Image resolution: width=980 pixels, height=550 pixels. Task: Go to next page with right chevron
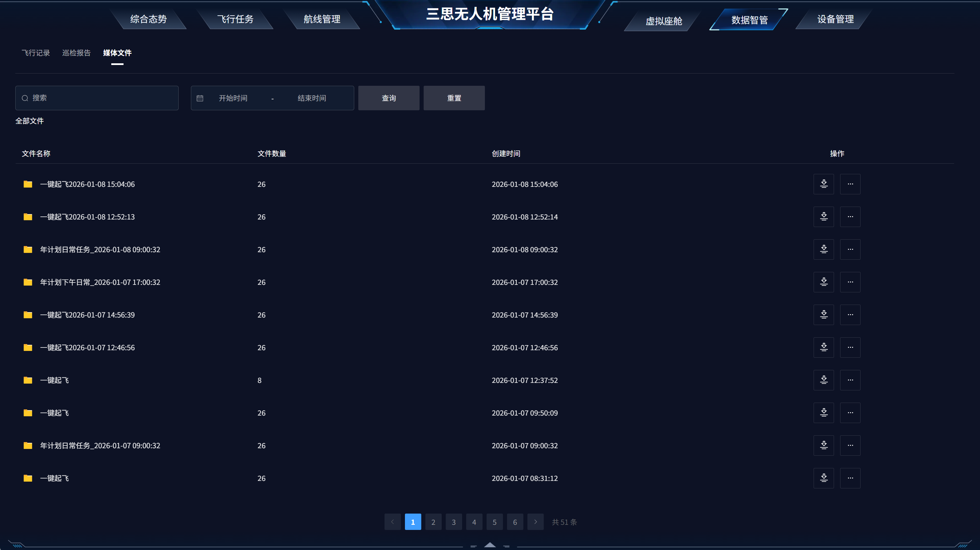pyautogui.click(x=535, y=522)
